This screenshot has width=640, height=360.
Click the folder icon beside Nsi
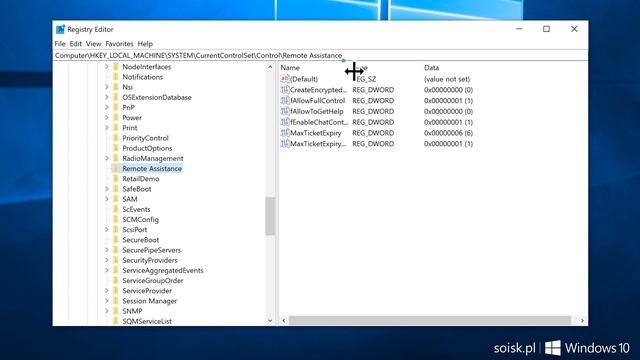(x=116, y=87)
